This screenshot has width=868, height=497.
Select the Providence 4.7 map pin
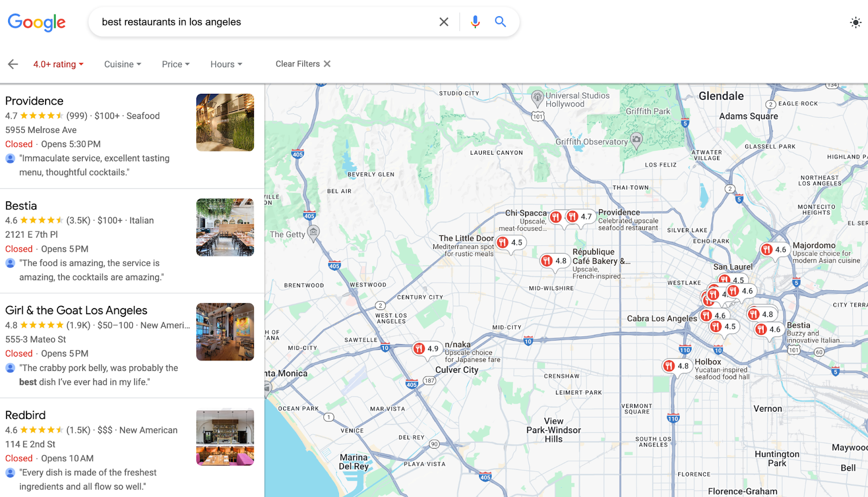tap(579, 217)
